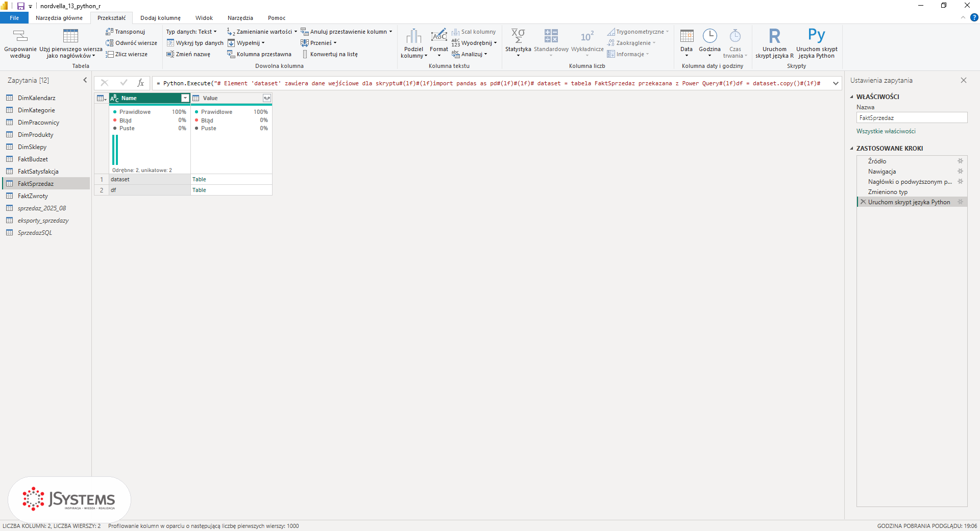Open Table link in dataset row

[x=199, y=179]
